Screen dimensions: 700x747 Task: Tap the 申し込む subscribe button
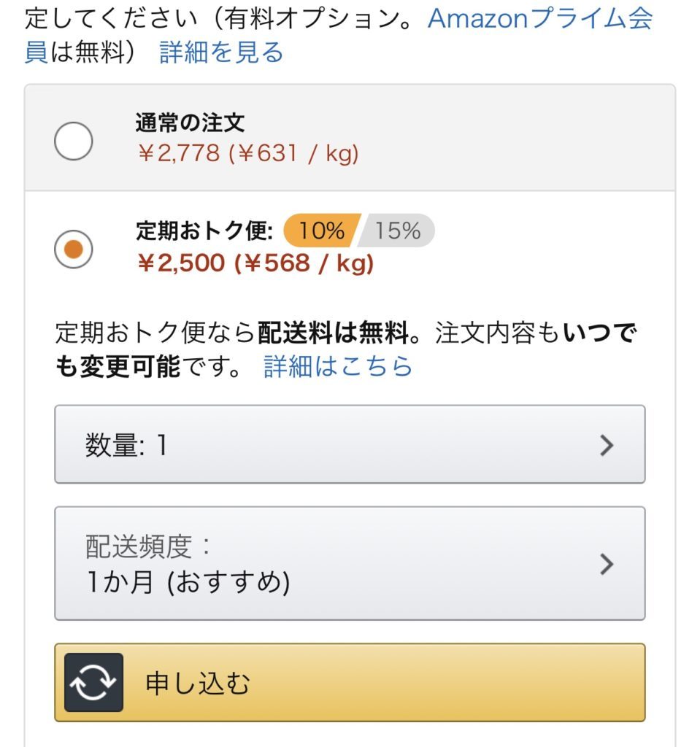click(350, 682)
